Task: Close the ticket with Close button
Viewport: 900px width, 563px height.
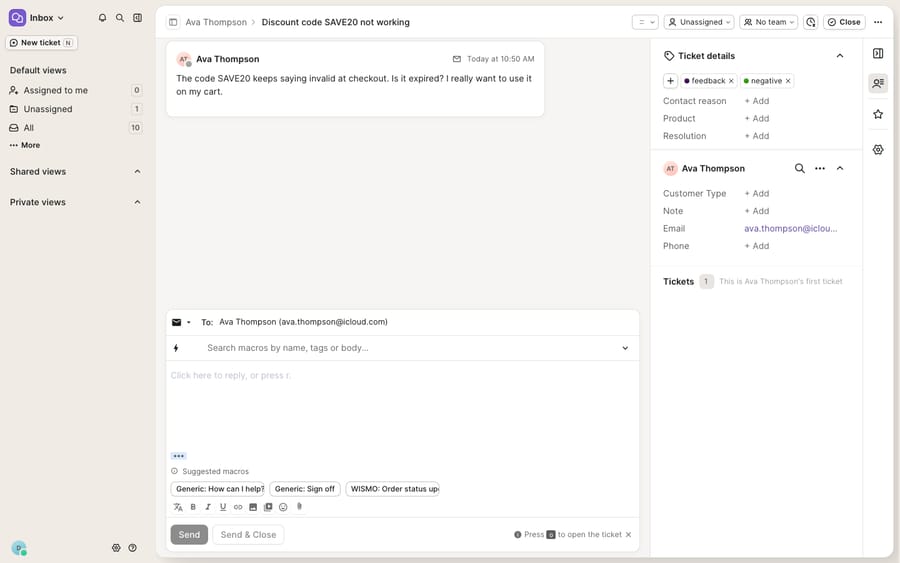Action: coord(844,22)
